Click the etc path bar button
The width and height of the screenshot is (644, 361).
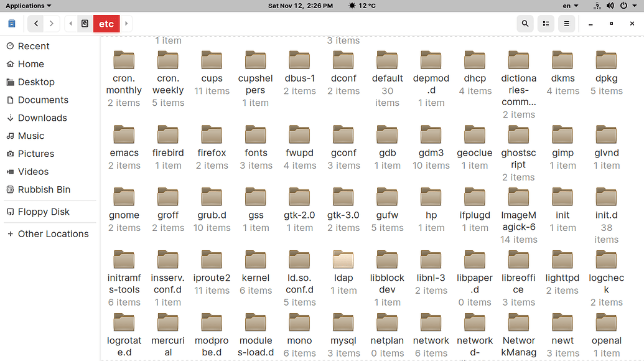tap(106, 24)
